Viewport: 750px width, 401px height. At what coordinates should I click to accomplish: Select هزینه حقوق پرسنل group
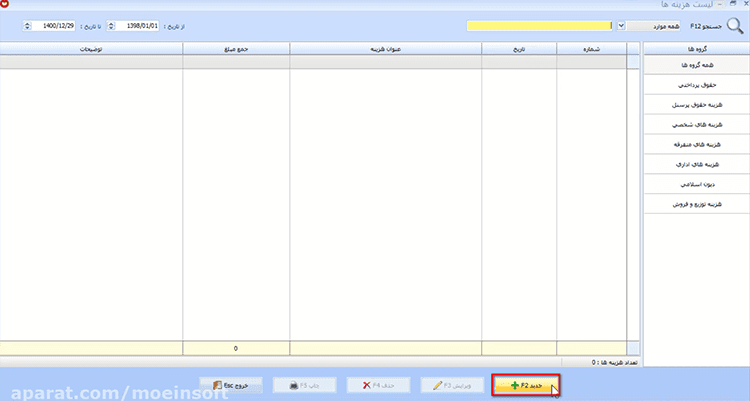point(697,104)
